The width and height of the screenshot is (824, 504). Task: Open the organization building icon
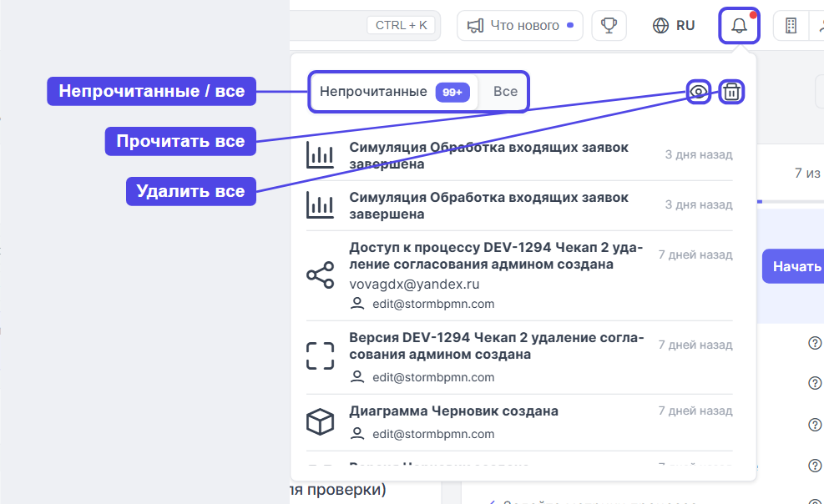click(x=791, y=25)
